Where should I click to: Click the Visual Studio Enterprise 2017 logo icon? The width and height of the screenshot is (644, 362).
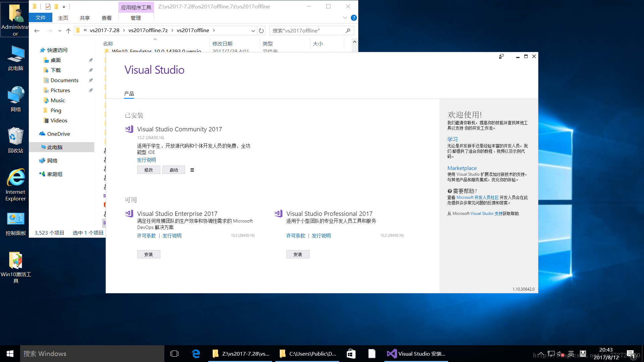[129, 214]
